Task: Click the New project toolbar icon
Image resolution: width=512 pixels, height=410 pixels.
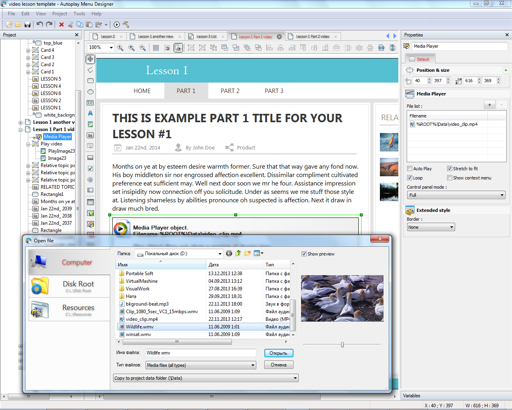Action: click(9, 24)
